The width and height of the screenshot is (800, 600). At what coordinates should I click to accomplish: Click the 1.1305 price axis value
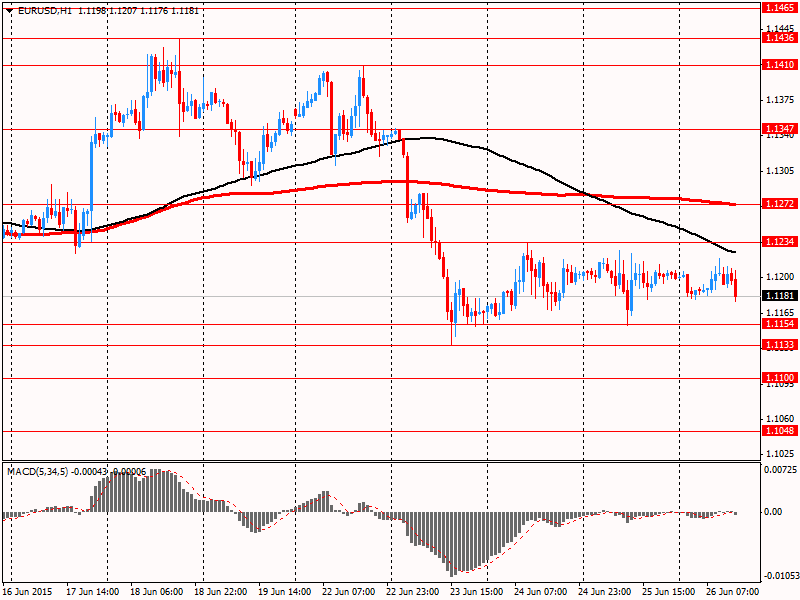tap(781, 171)
